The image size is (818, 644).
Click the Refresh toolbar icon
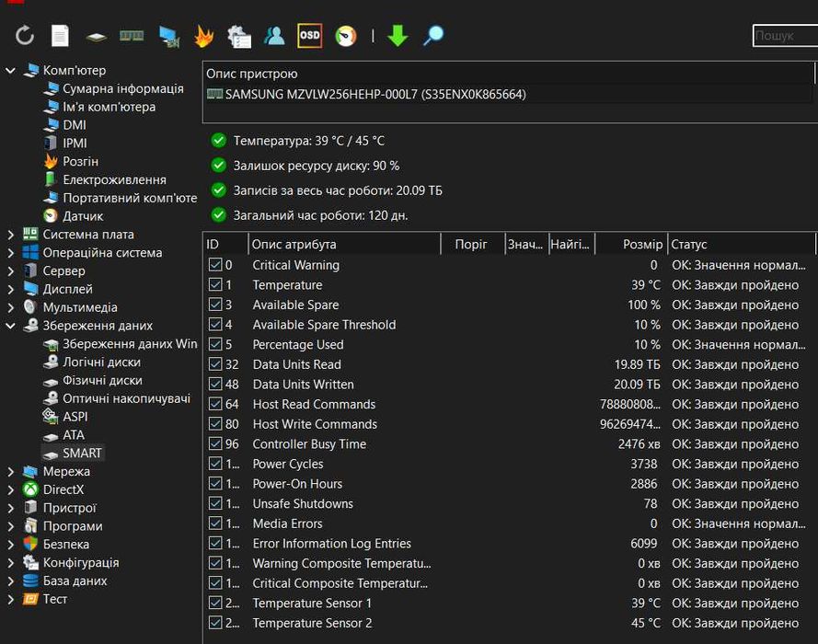(x=25, y=36)
